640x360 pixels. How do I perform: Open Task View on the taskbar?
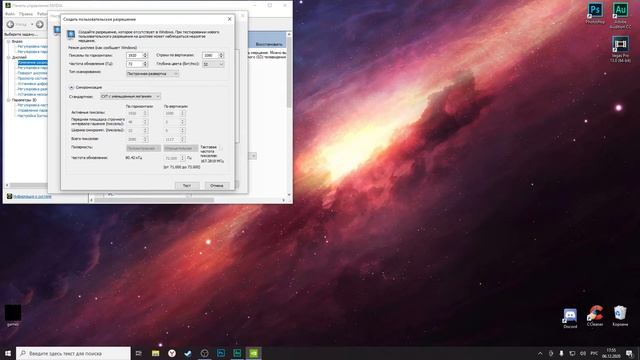click(138, 353)
